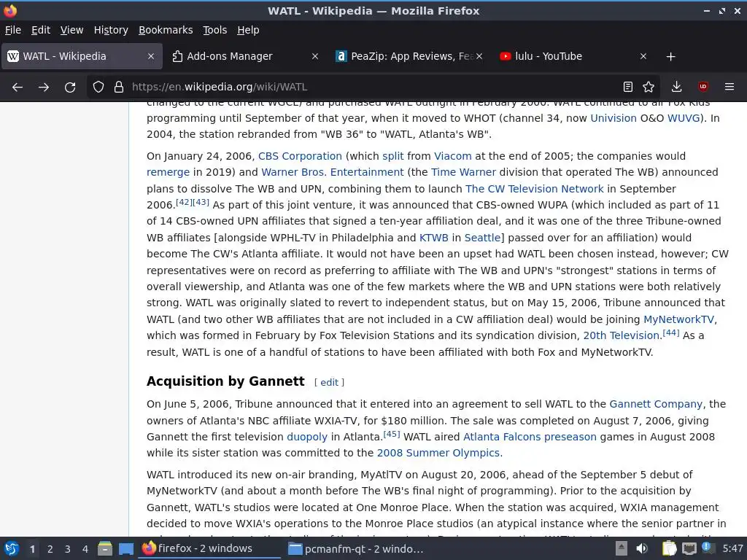Jump to citation 44
Viewport: 747px width, 560px height.
point(671,332)
